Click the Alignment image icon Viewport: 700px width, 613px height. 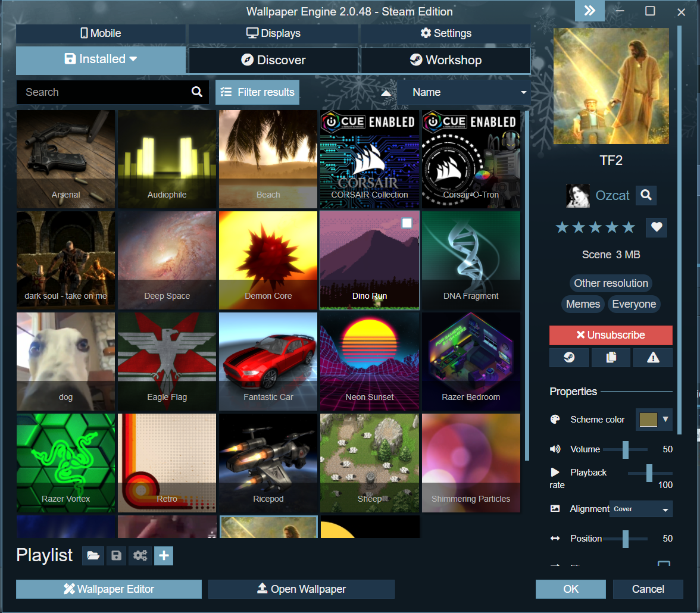[x=555, y=508]
